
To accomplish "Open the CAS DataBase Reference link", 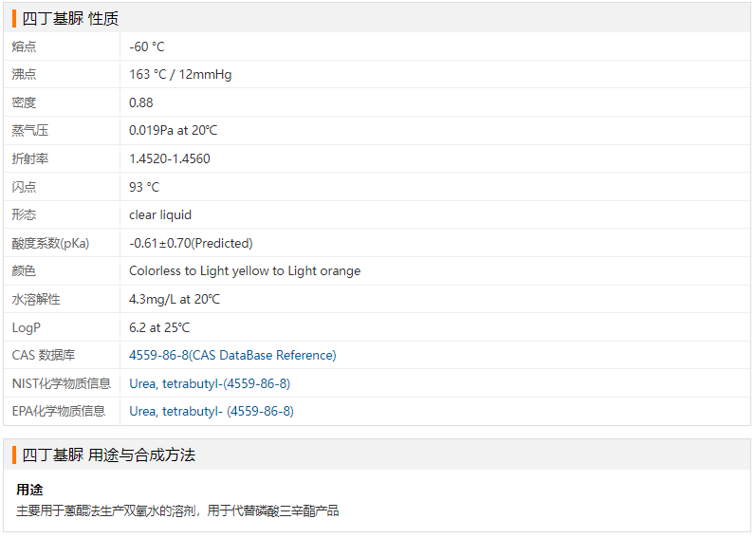I will click(232, 355).
